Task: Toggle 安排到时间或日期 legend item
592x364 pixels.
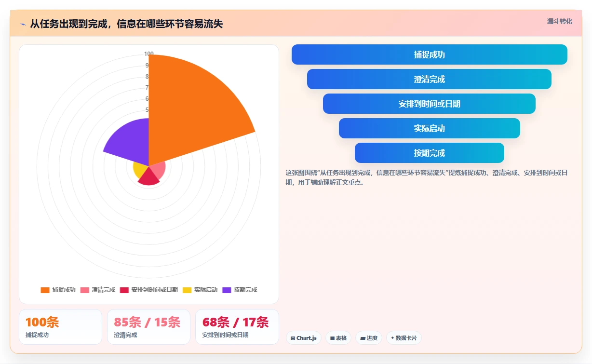Action: [149, 290]
